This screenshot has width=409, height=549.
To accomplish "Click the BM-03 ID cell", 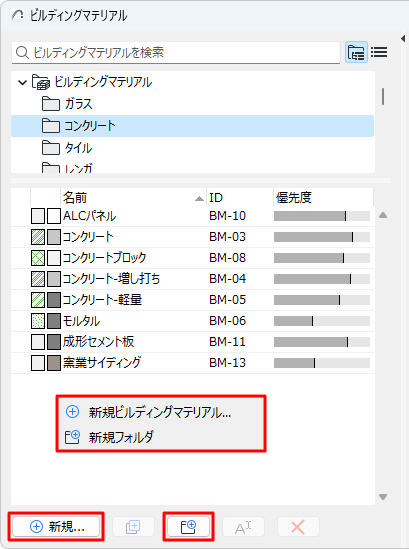I will tap(228, 237).
